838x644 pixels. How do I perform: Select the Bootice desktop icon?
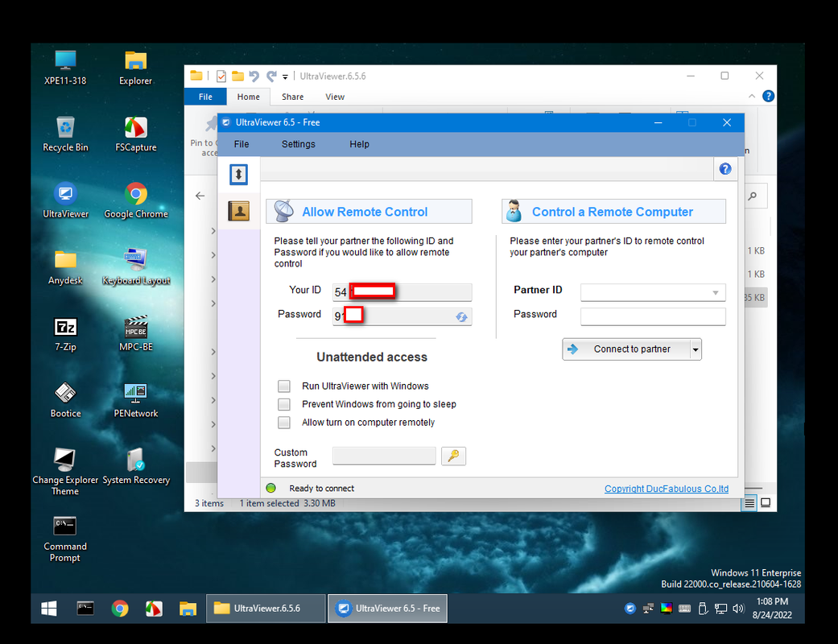click(65, 400)
